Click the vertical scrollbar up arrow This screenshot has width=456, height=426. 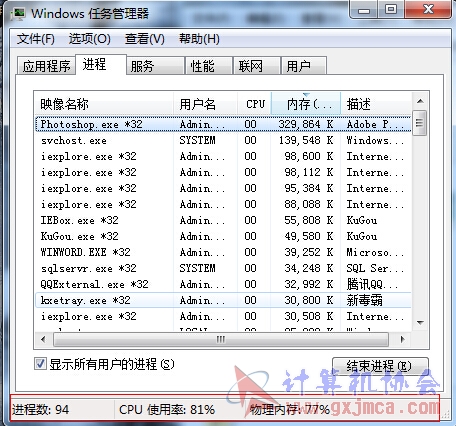420,101
